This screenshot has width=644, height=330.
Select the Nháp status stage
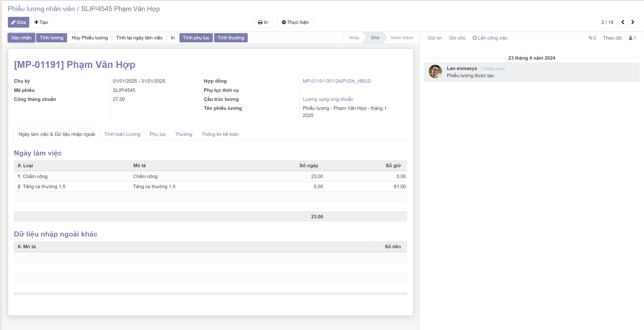[354, 38]
